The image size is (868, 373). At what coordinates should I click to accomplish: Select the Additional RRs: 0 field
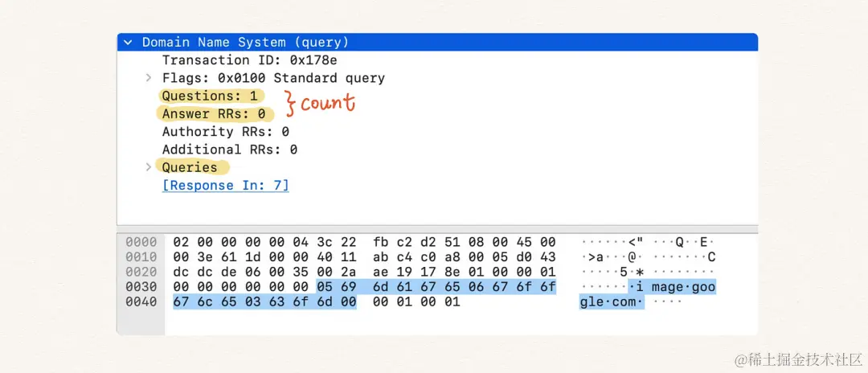(229, 150)
